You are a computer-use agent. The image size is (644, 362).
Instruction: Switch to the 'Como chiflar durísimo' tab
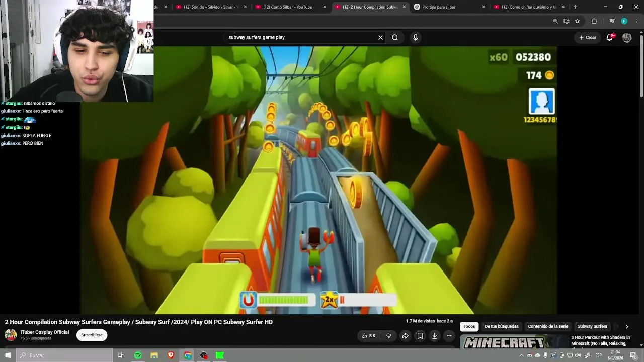(x=529, y=7)
